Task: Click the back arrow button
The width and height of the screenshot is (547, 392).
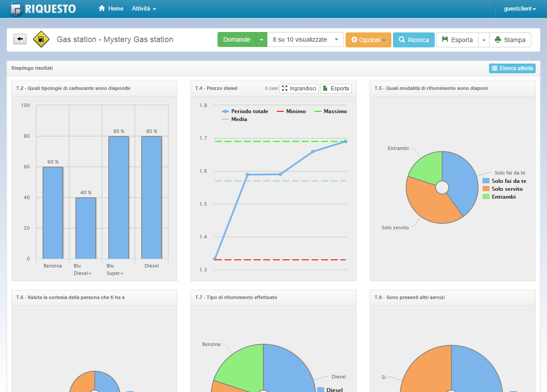Action: (x=20, y=39)
